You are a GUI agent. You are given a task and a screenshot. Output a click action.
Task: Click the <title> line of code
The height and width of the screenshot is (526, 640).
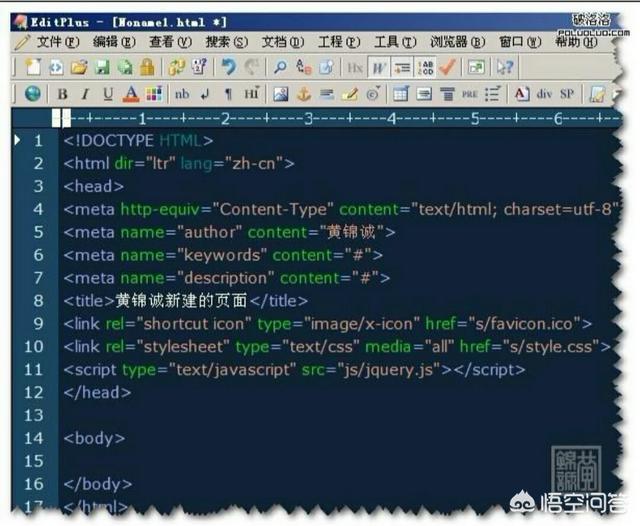point(186,301)
